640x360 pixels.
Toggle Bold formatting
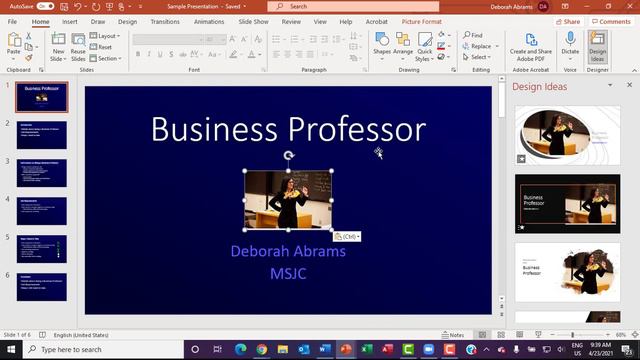tap(138, 54)
